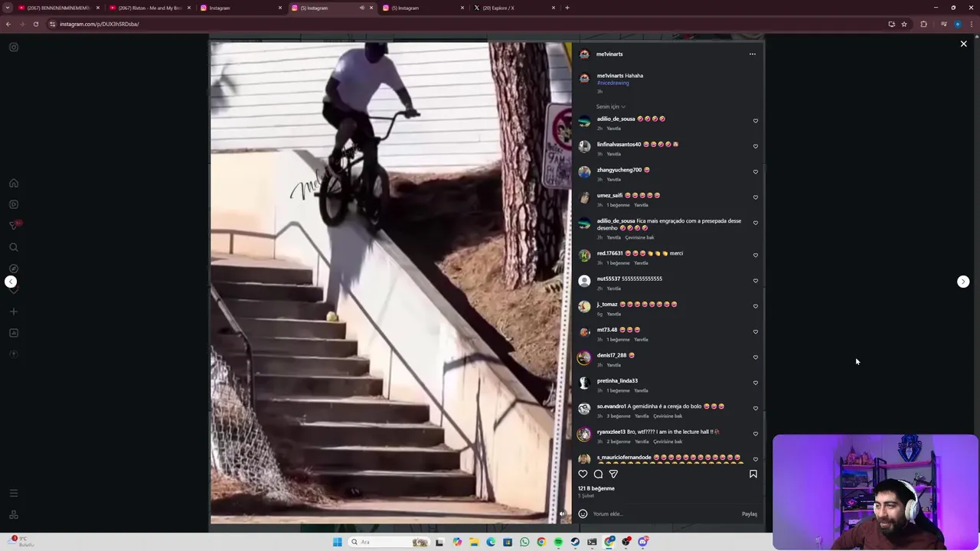Open the Create plus icon in the sidebar
Viewport: 980px width, 551px height.
tap(13, 311)
